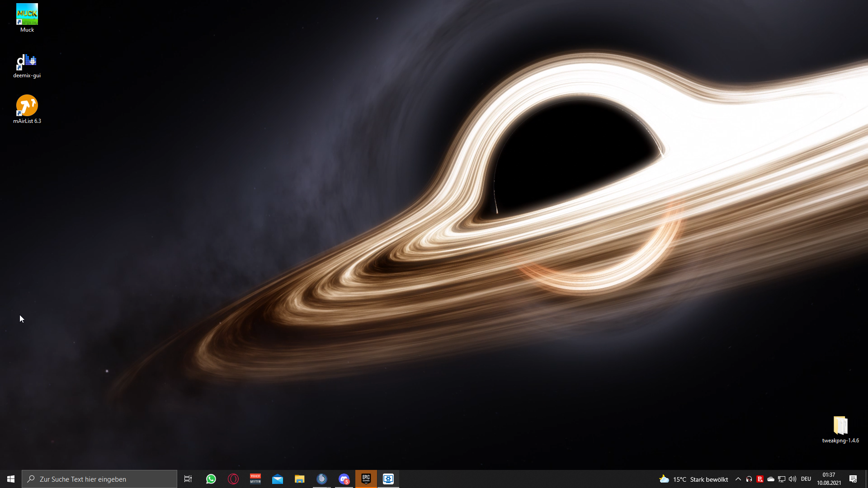Open the Task View button
This screenshot has width=868, height=488.
point(188,479)
